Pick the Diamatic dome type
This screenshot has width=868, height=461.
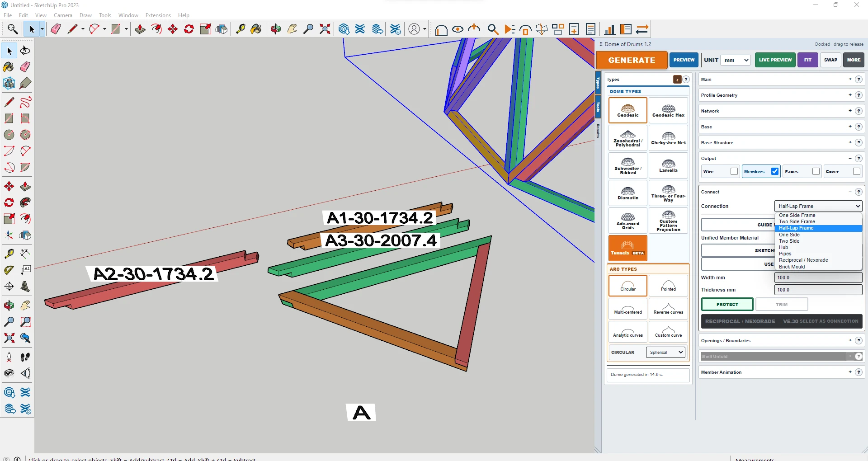tap(628, 193)
